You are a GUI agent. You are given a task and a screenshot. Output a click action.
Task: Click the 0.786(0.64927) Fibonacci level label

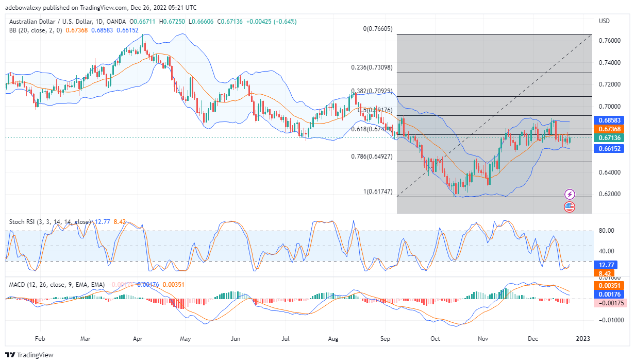372,156
